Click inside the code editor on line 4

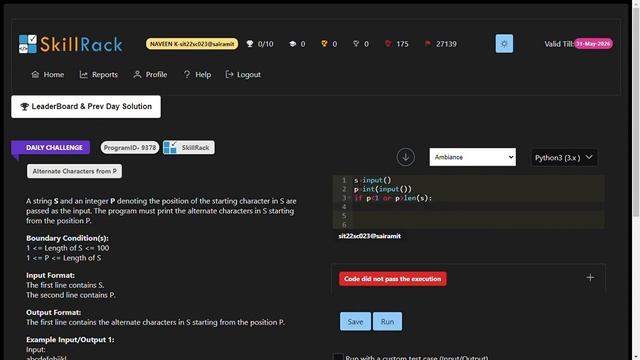pyautogui.click(x=478, y=207)
